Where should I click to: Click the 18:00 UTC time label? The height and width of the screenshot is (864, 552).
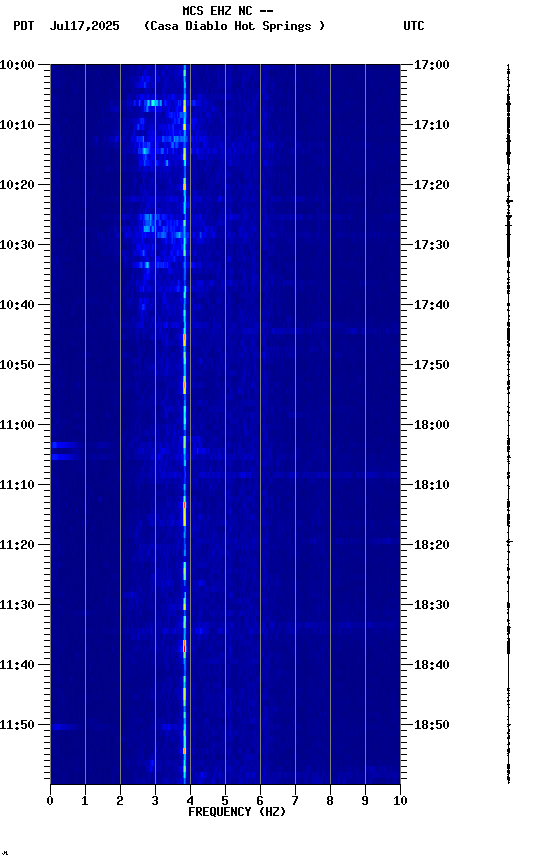tap(432, 425)
